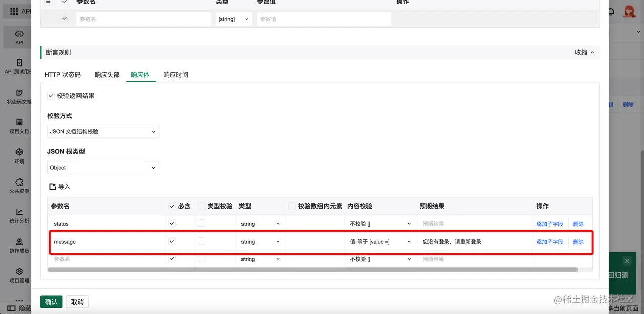Image resolution: width=644 pixels, height=314 pixels.
Task: Click the 参数名 input in top row
Action: pos(144,19)
